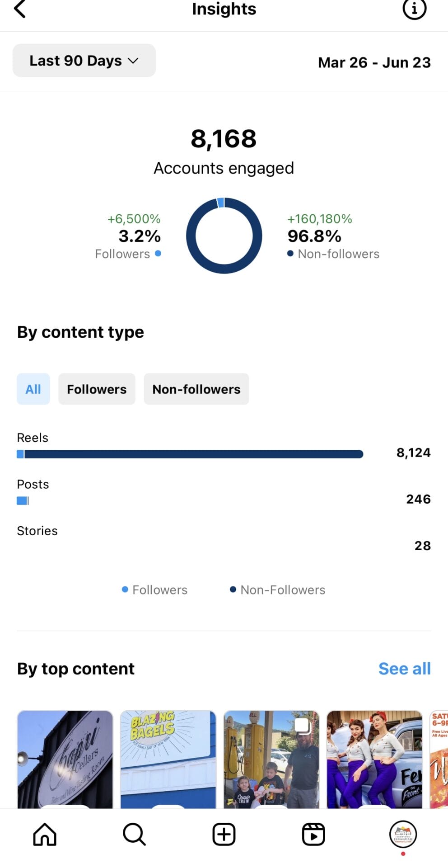
Task: Open the Capri Cellars thumbnail
Action: pyautogui.click(x=65, y=759)
